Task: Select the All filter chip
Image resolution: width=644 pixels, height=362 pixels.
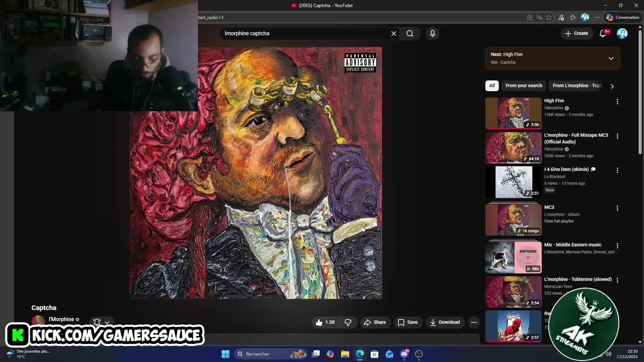Action: pos(492,85)
